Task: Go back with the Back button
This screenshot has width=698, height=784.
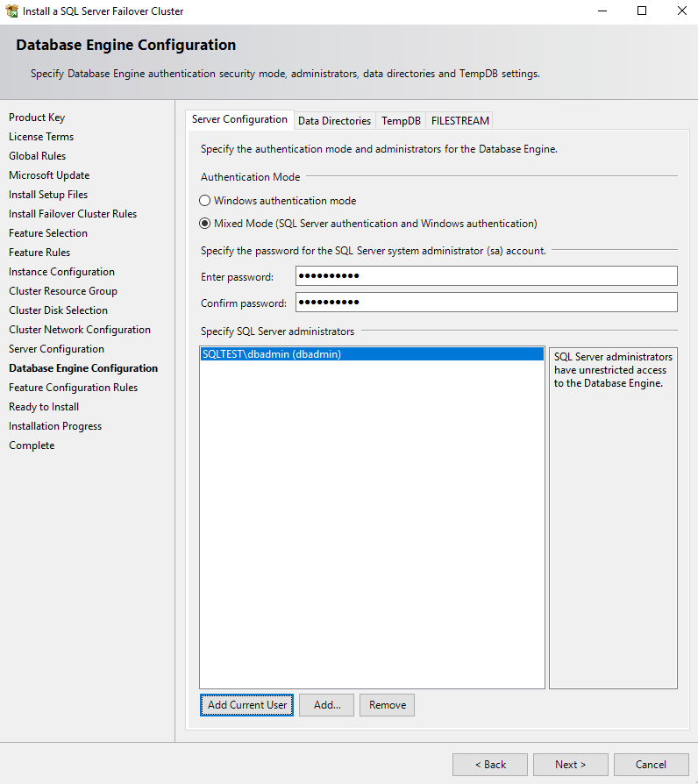Action: [x=490, y=765]
